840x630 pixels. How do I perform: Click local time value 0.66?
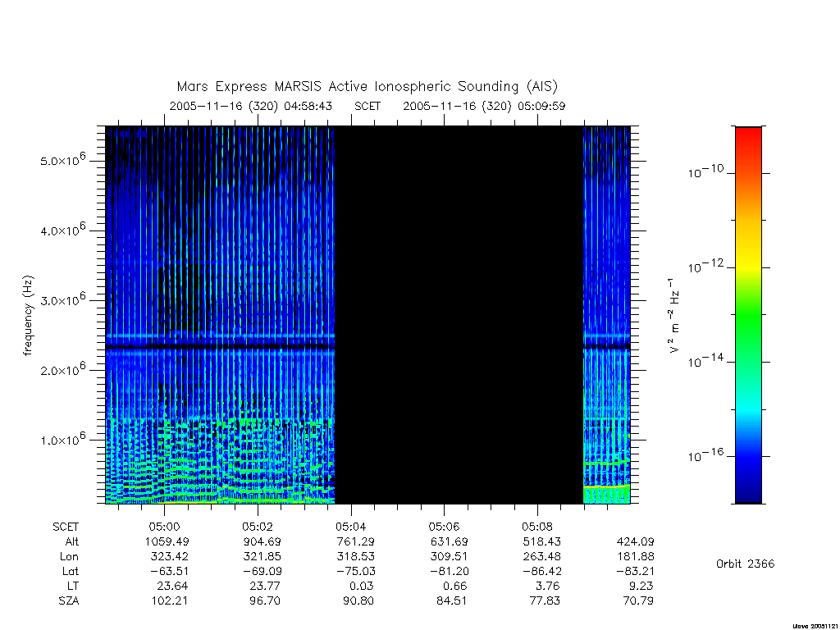click(454, 586)
